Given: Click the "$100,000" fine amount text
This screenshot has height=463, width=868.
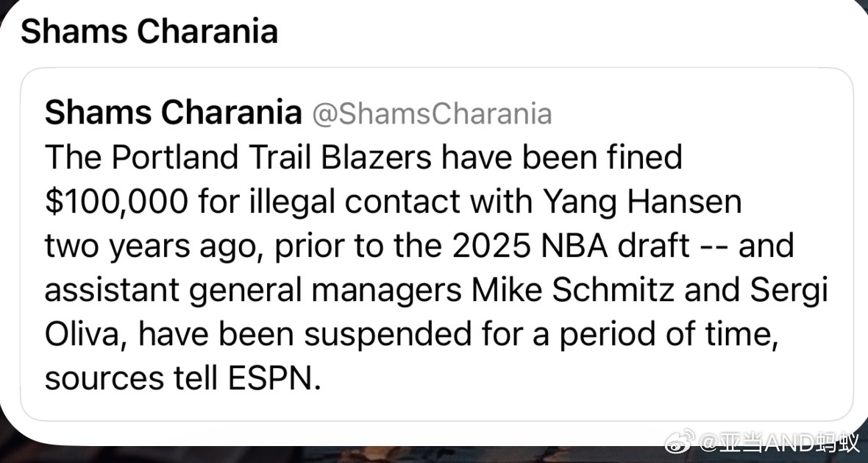Looking at the screenshot, I should coord(117,202).
